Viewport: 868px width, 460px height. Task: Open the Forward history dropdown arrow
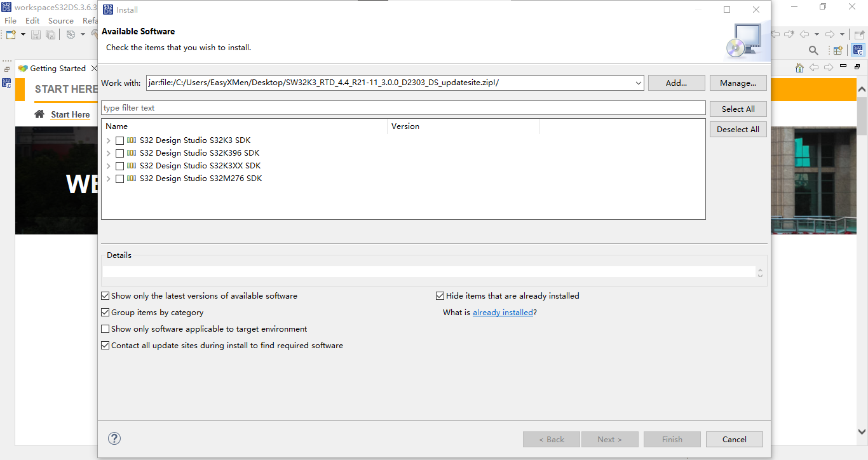pos(842,34)
